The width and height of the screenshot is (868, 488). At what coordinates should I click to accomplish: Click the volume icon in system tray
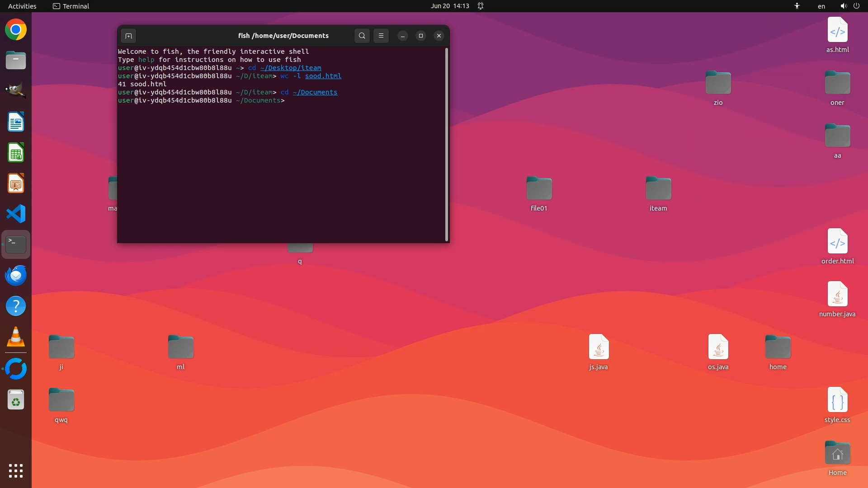843,6
